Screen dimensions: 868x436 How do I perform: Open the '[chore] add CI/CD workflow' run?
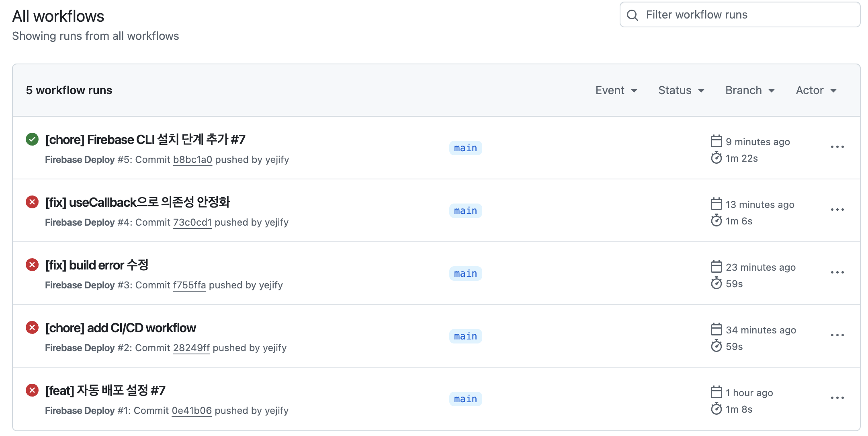[x=121, y=328]
